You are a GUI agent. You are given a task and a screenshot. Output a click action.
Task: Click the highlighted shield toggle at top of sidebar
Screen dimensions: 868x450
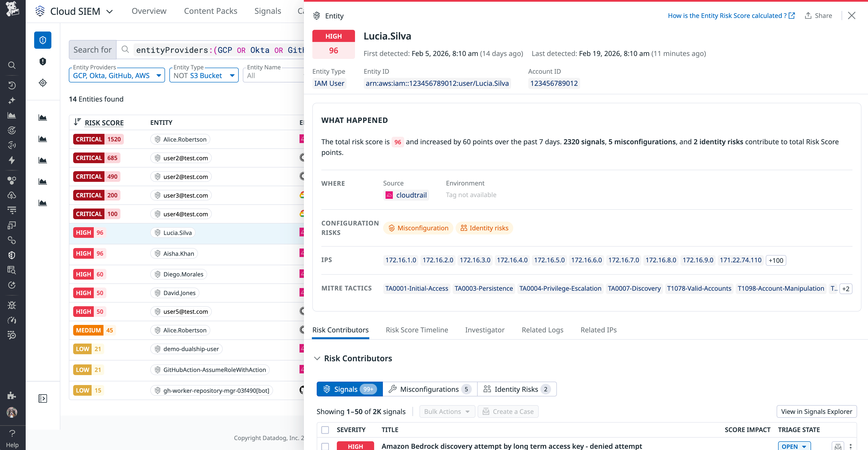coord(43,40)
